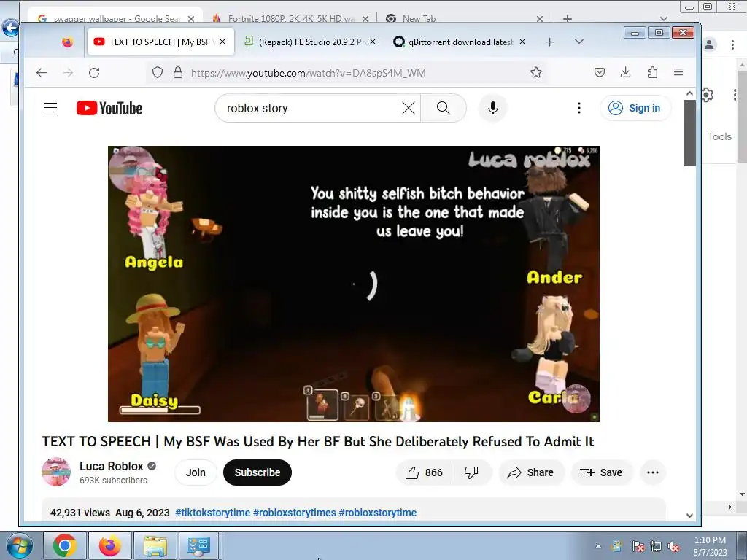Save the video to a playlist
This screenshot has width=747, height=560.
601,472
